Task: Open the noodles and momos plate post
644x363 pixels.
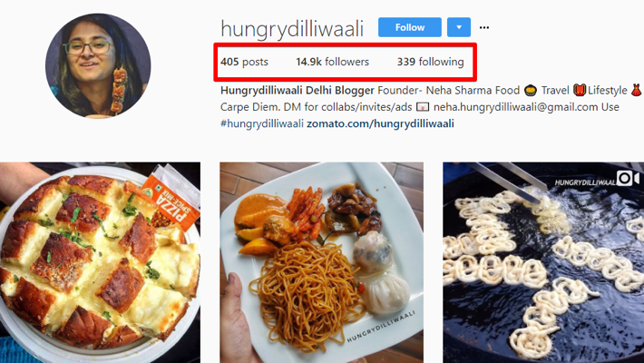Action: coord(322,262)
